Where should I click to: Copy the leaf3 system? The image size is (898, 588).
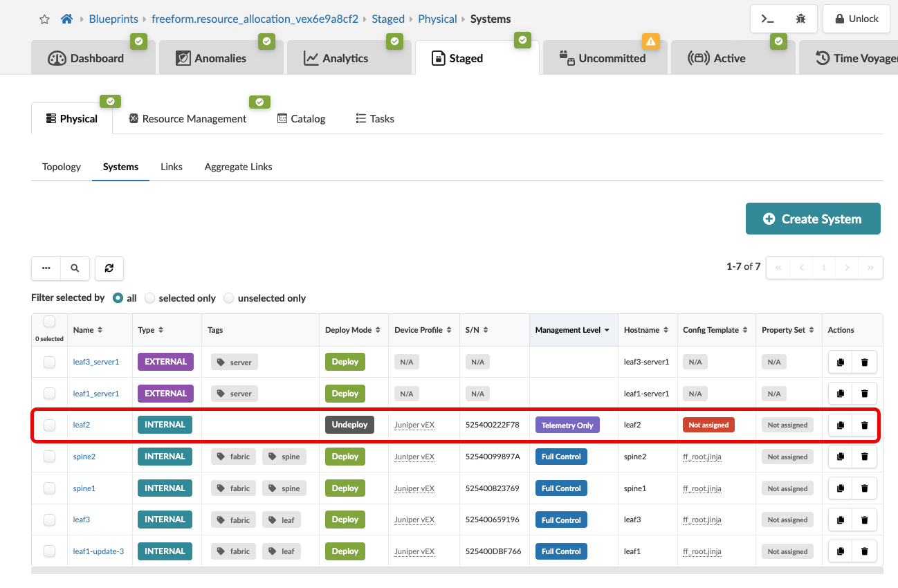point(841,520)
